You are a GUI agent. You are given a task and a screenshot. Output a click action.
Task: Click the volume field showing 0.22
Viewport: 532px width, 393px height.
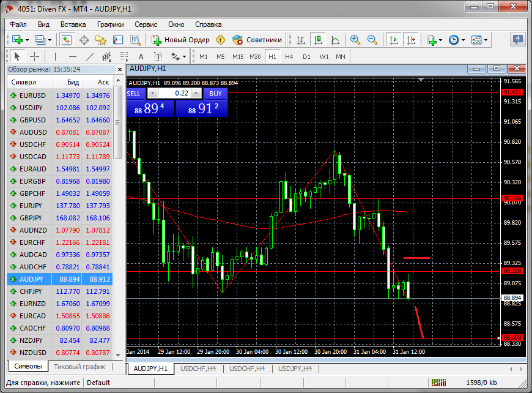point(174,93)
